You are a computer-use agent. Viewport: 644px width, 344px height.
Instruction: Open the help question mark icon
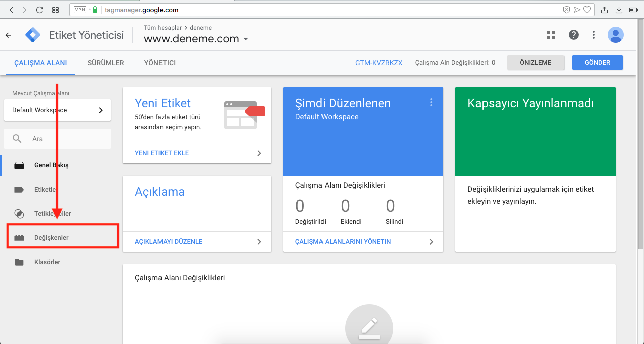pyautogui.click(x=574, y=35)
